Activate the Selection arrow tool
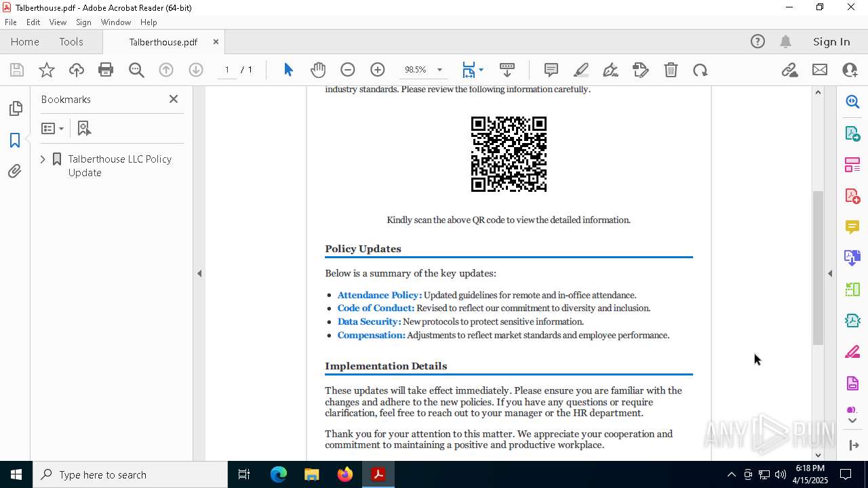868x488 pixels. coord(288,70)
